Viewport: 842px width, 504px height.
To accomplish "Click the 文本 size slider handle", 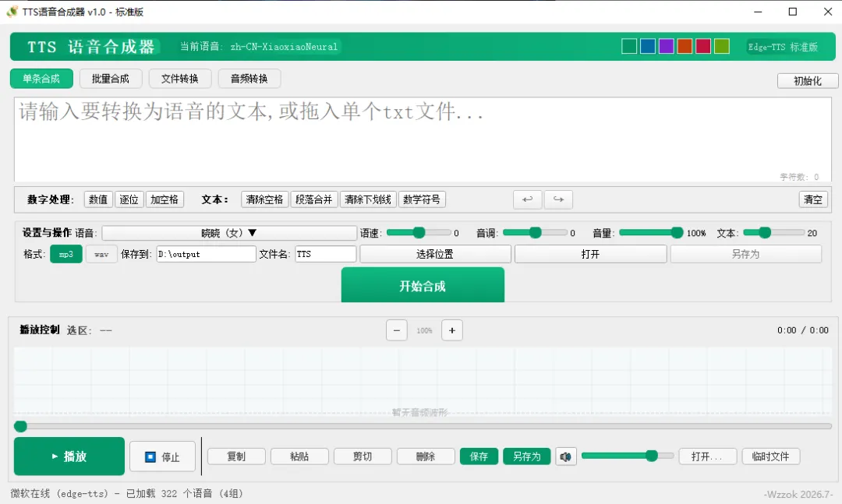I will pyautogui.click(x=765, y=232).
